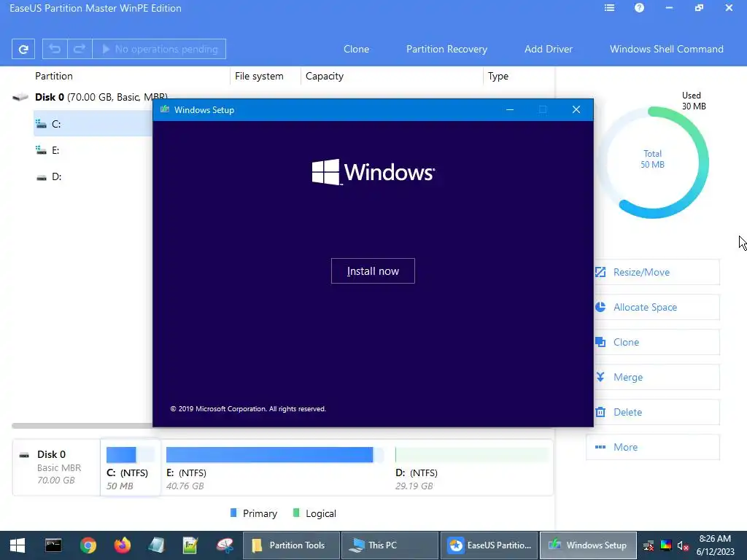Open the notebook icon in taskbar
Image resolution: width=747 pixels, height=560 pixels.
156,545
